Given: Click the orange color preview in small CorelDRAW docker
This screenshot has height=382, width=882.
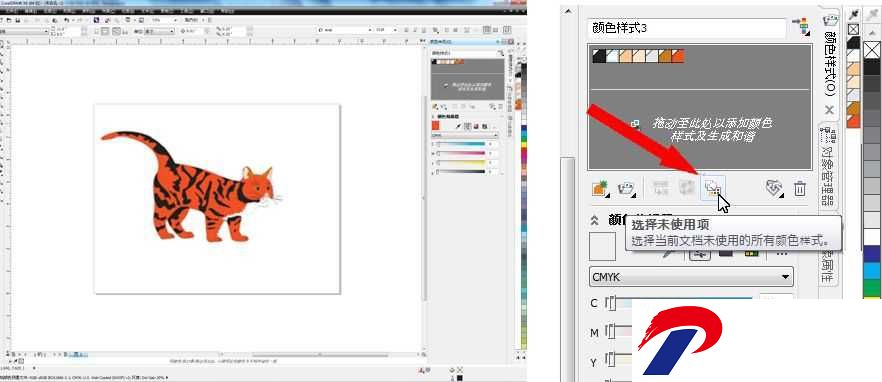Looking at the screenshot, I should [435, 126].
